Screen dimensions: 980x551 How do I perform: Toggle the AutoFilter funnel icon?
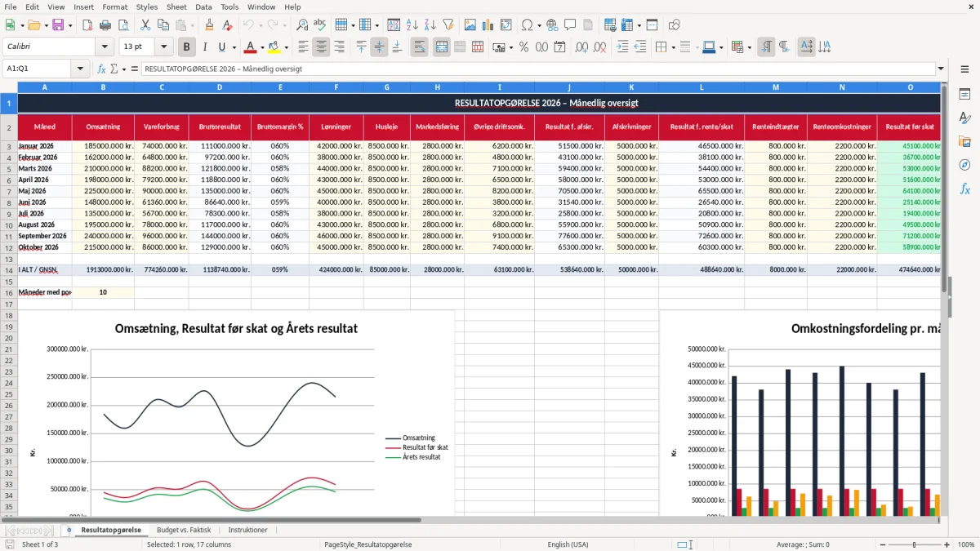(448, 25)
